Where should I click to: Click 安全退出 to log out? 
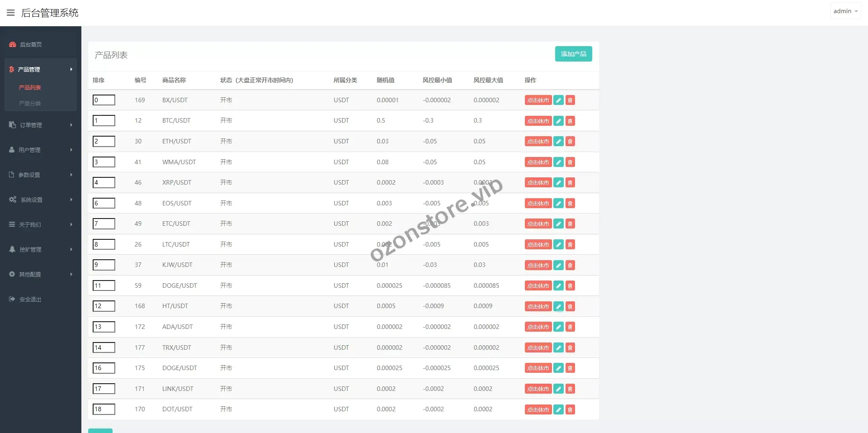[x=30, y=300]
